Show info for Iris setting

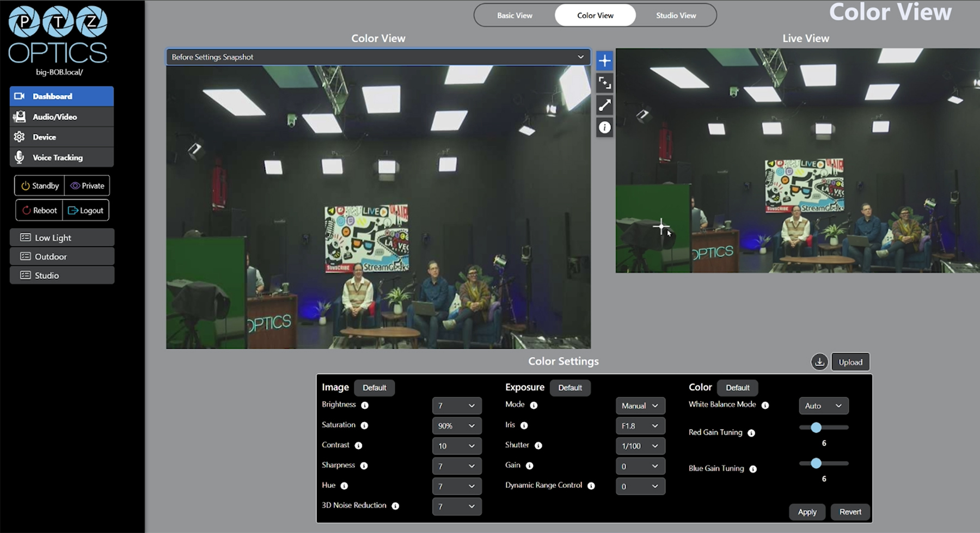[524, 425]
